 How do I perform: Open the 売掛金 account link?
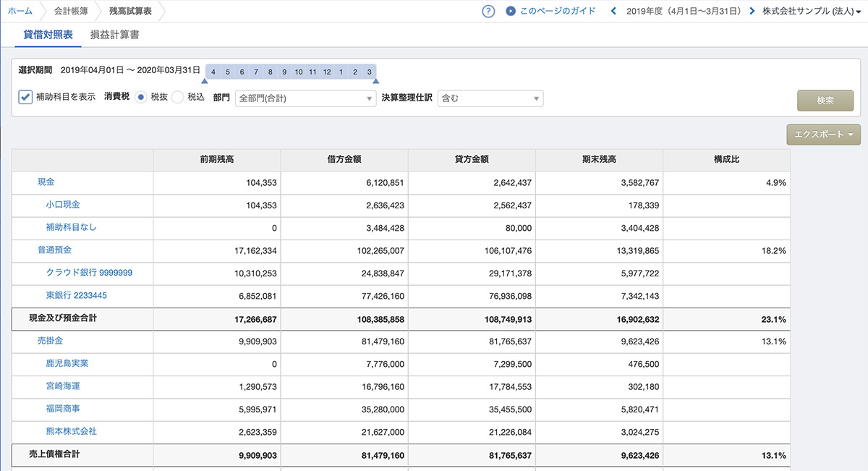[50, 340]
